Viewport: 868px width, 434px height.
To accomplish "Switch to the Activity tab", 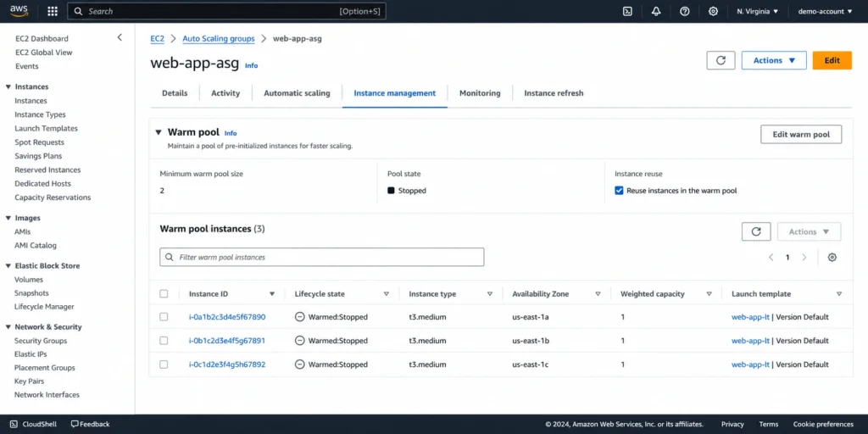I will [x=225, y=93].
